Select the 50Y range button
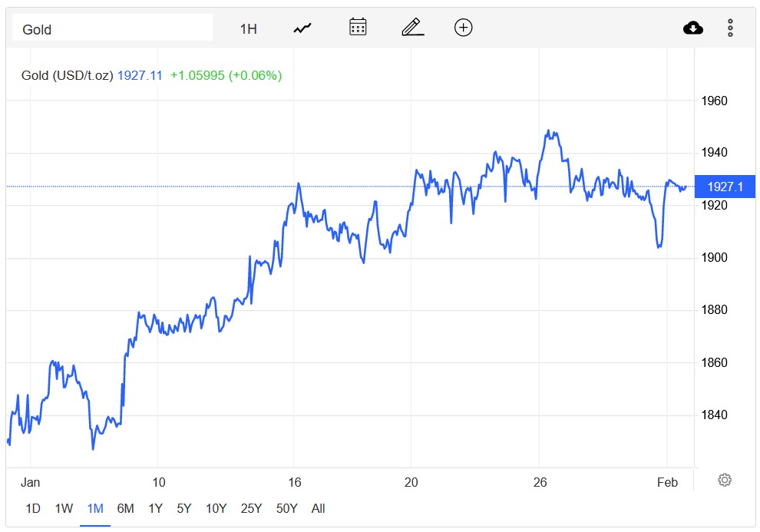The image size is (760, 532). click(286, 508)
